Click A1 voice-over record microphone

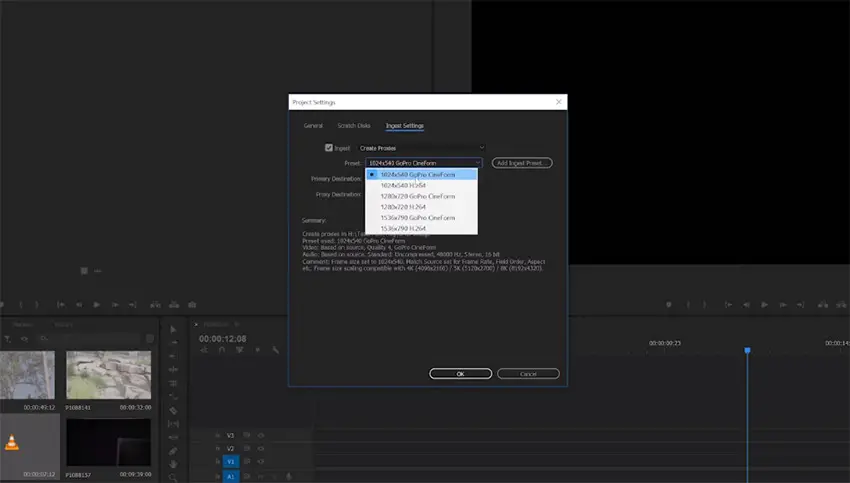point(288,476)
